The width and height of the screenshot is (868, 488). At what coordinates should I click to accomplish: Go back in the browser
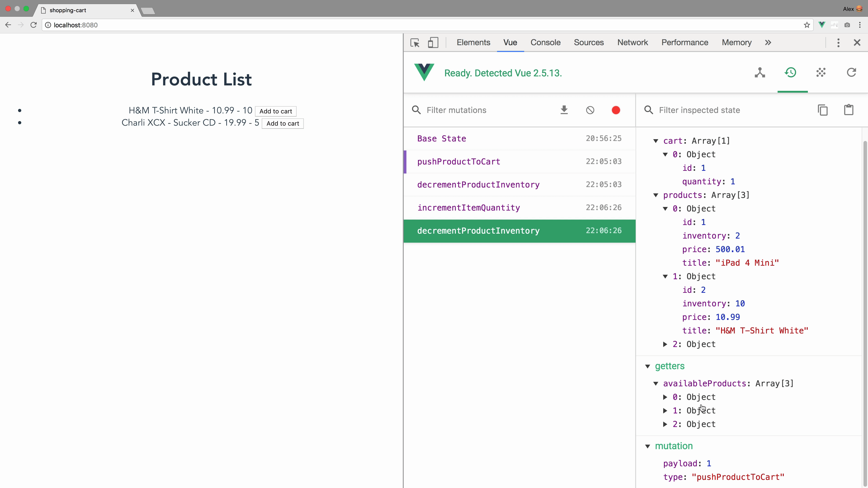8,25
